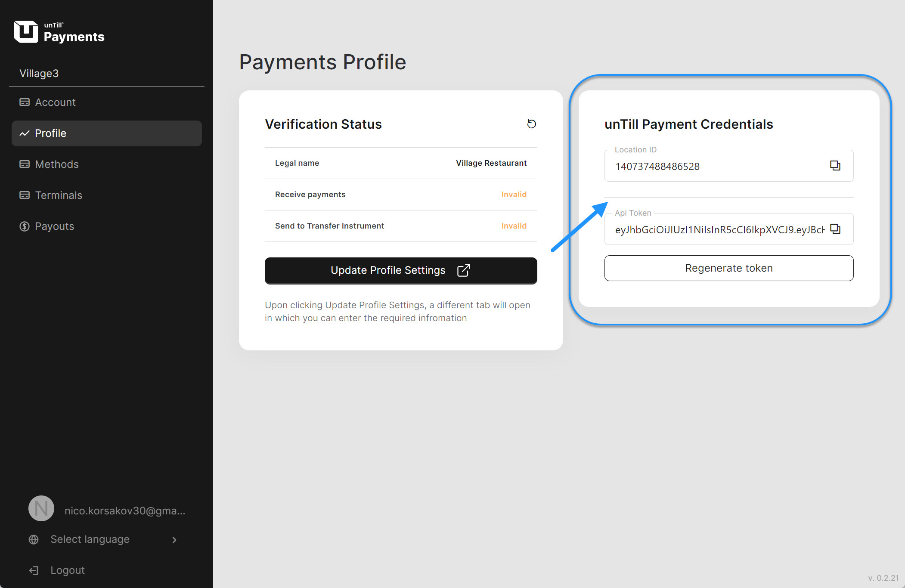Open the Terminals section
Viewport: 905px width, 588px height.
(58, 195)
